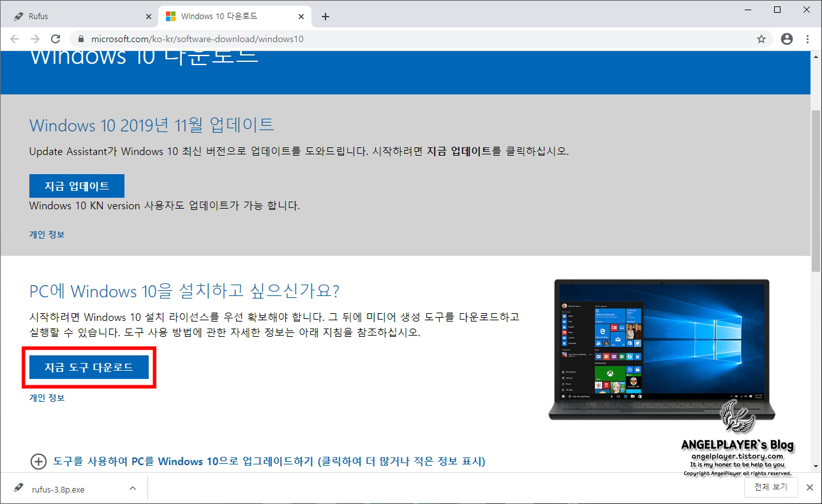This screenshot has width=822, height=504.
Task: Open 개인 정보 link under update section
Action: click(x=47, y=234)
